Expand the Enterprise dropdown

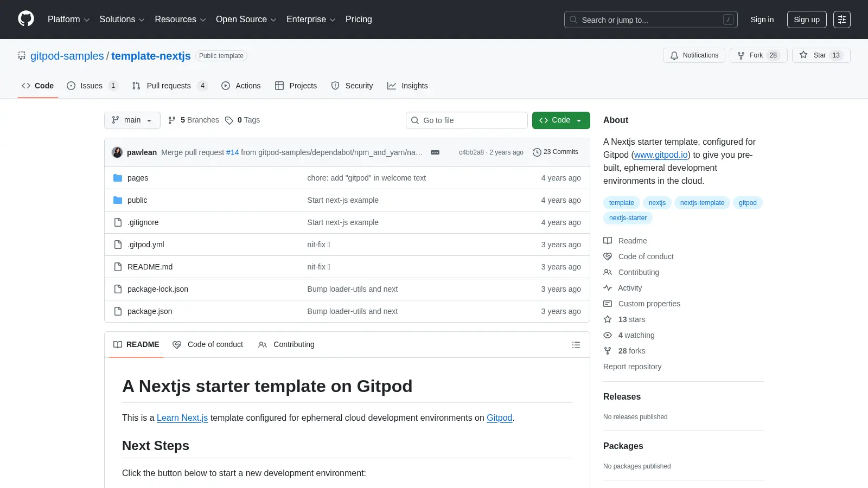click(x=311, y=20)
